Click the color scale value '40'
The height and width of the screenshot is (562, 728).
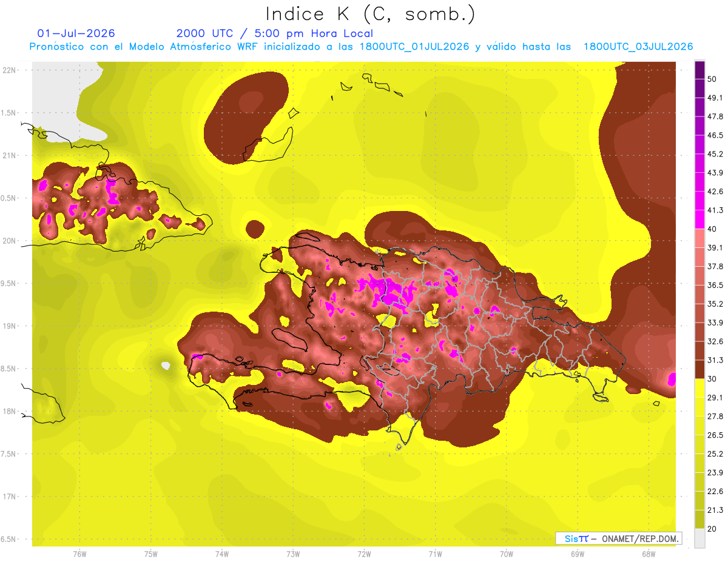(712, 229)
